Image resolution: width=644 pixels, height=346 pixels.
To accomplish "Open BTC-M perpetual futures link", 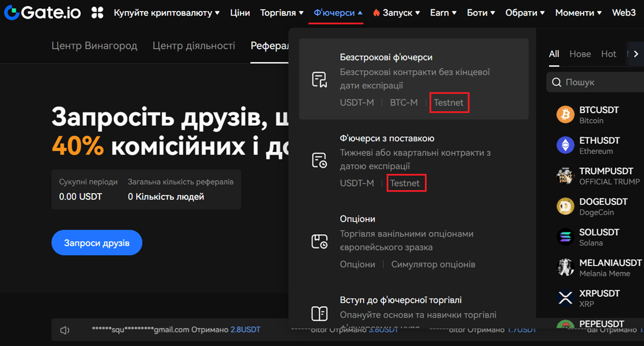I will (x=404, y=103).
